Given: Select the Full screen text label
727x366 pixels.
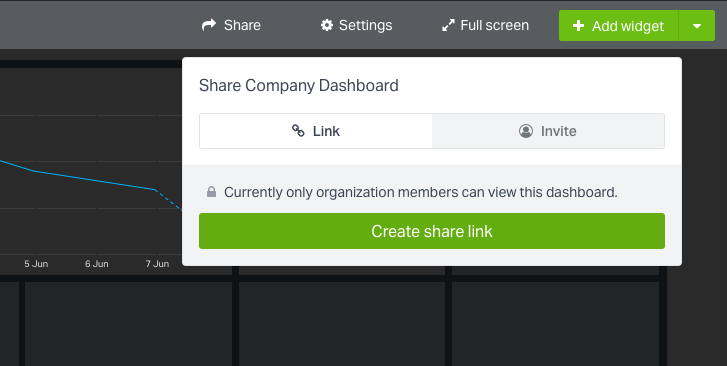Looking at the screenshot, I should (494, 25).
